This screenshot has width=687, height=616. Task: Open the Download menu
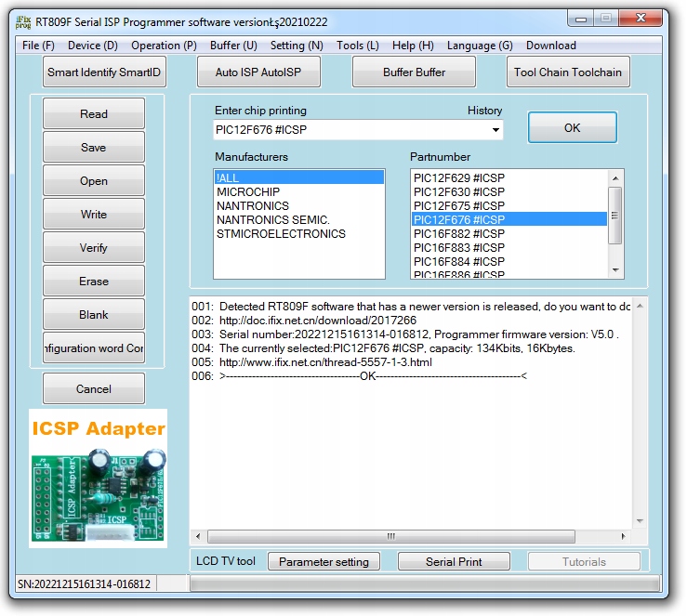(550, 46)
